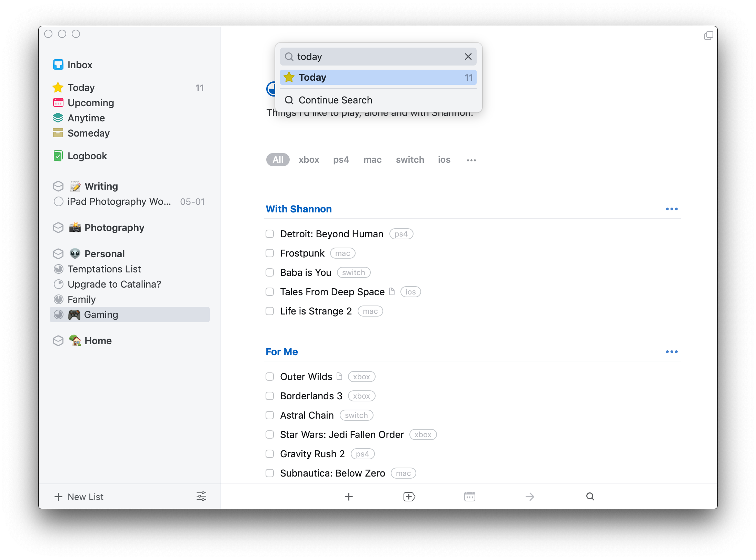Add a new to-do with plus icon
This screenshot has width=756, height=560.
pyautogui.click(x=349, y=497)
